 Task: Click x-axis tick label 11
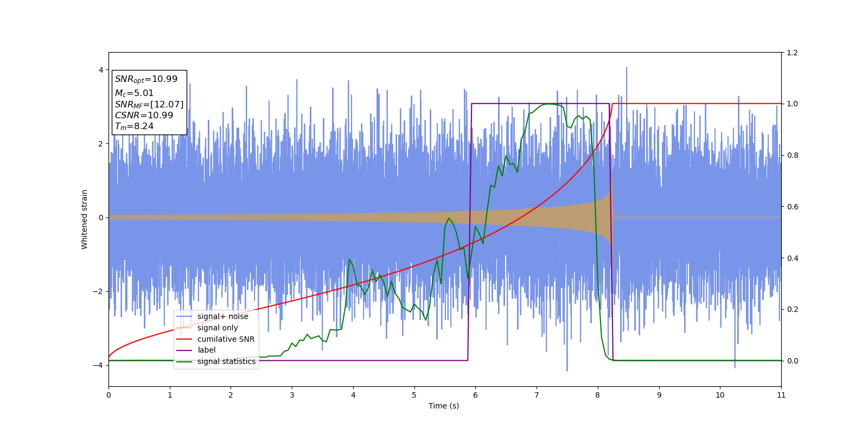point(781,395)
